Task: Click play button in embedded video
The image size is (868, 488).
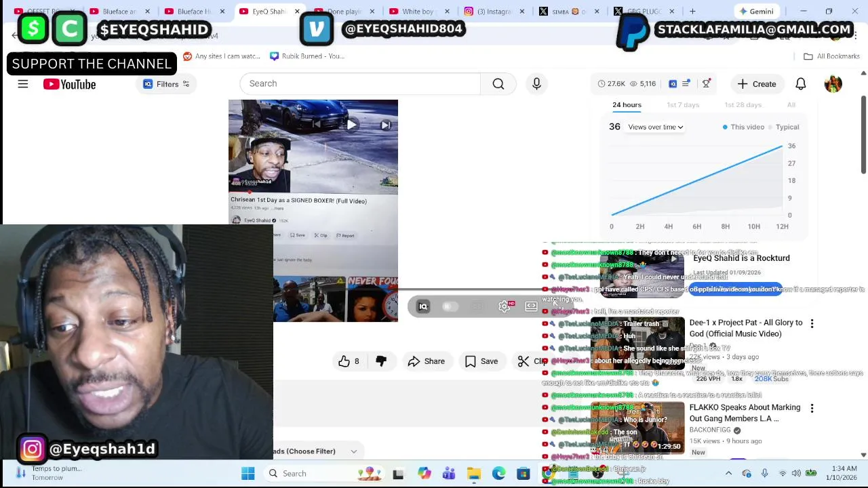Action: 351,125
